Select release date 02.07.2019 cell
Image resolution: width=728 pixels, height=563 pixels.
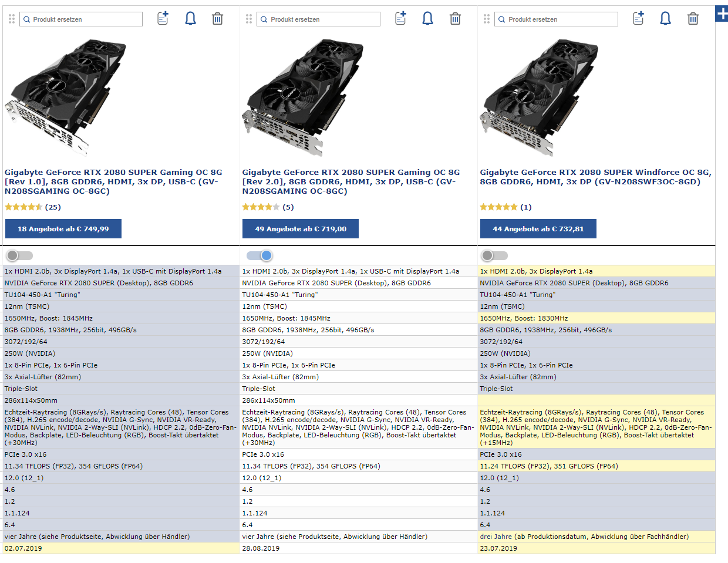coord(121,548)
